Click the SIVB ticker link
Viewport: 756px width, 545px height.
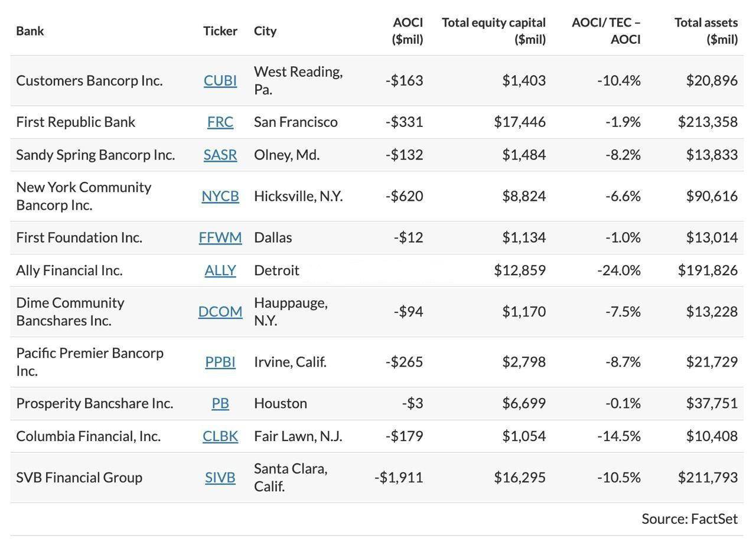[x=220, y=477]
